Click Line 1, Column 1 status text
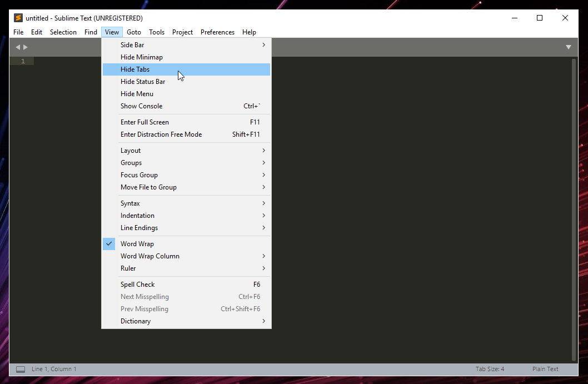The width and height of the screenshot is (588, 384). [x=54, y=369]
